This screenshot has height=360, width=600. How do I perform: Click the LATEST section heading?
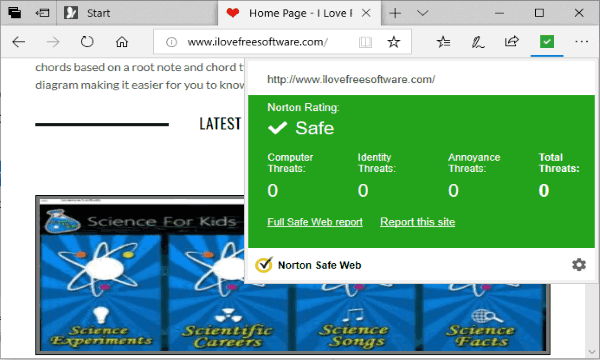[220, 124]
